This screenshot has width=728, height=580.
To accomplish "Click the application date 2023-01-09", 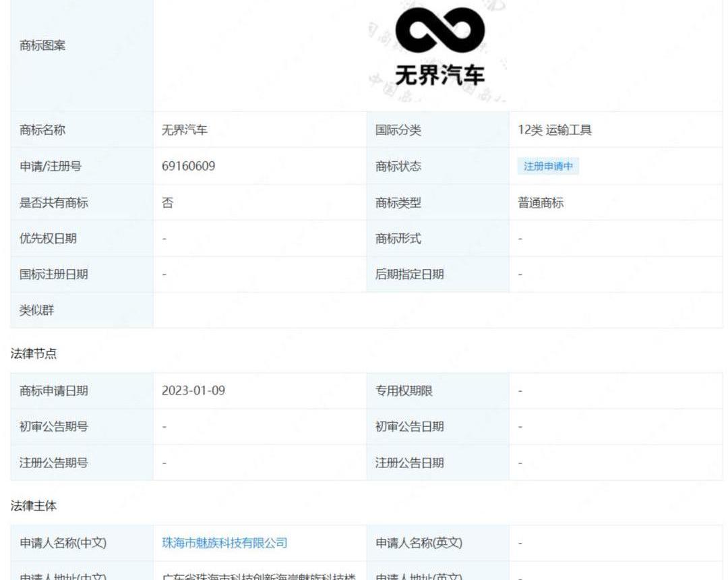I will pyautogui.click(x=193, y=390).
